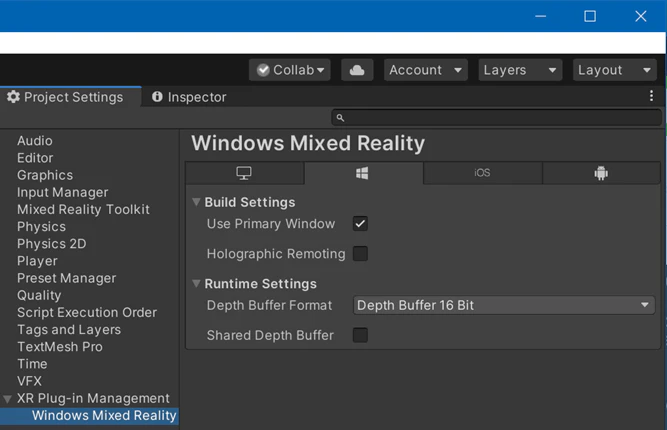The width and height of the screenshot is (667, 430).
Task: Switch to the Inspector tab
Action: (x=189, y=97)
